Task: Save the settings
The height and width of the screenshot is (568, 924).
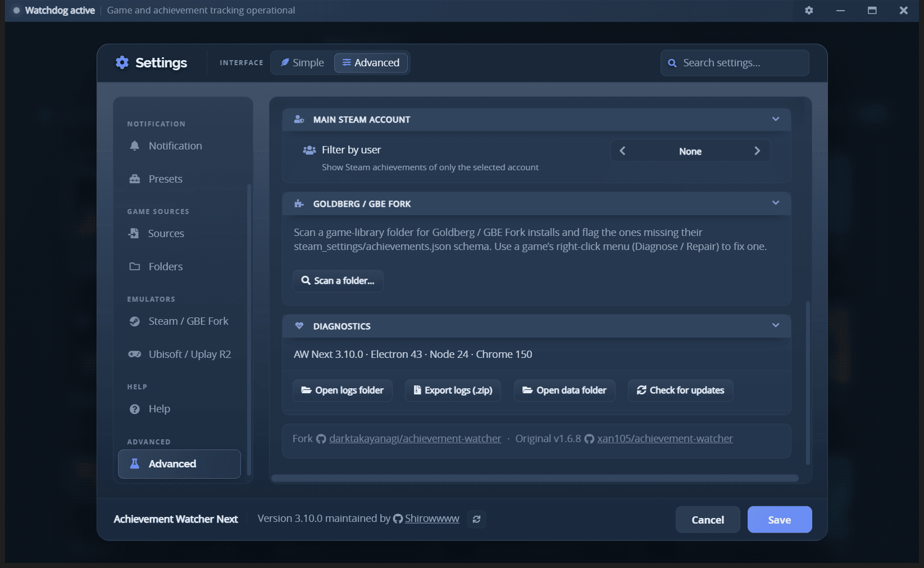Action: click(780, 520)
